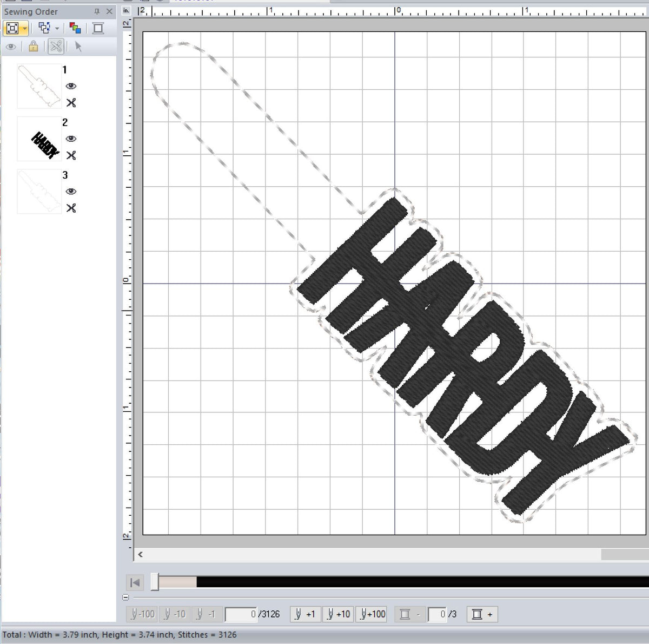The height and width of the screenshot is (644, 649).
Task: Select the eye icon in Sewing Order toolbar
Action: click(x=11, y=47)
